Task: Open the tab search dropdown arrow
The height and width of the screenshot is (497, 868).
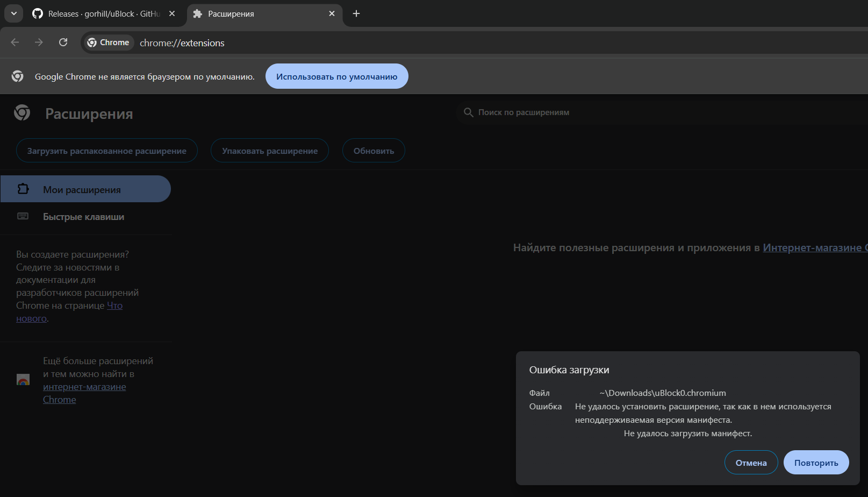Action: point(13,13)
